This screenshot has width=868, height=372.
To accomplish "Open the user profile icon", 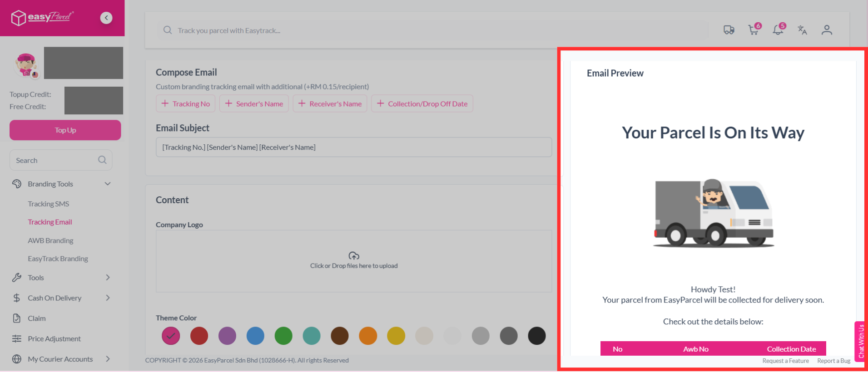I will point(827,30).
